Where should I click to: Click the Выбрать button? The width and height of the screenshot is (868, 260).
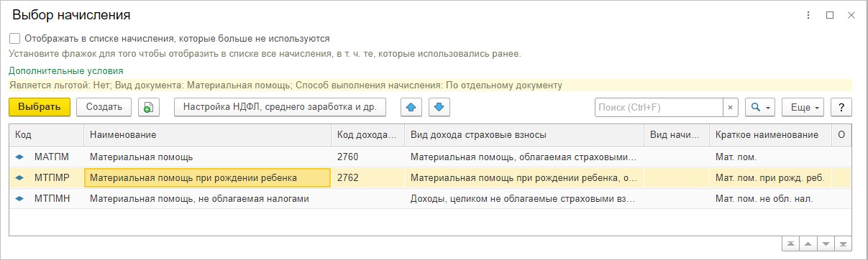pyautogui.click(x=40, y=107)
